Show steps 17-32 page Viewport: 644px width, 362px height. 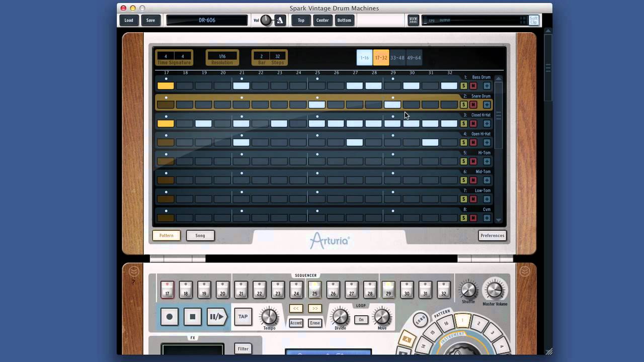tap(381, 58)
